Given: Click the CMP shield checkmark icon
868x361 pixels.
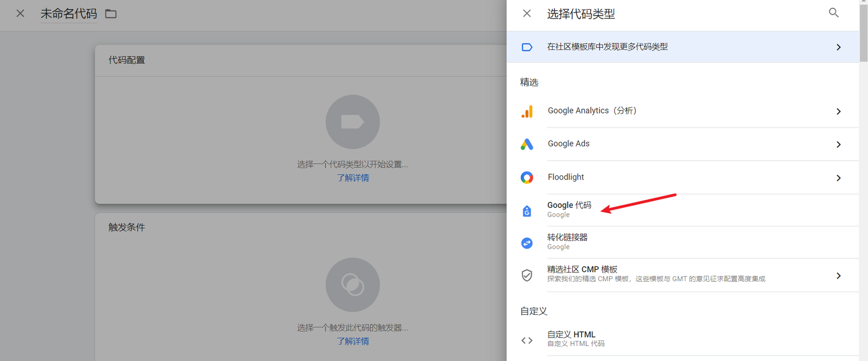Looking at the screenshot, I should coord(527,275).
